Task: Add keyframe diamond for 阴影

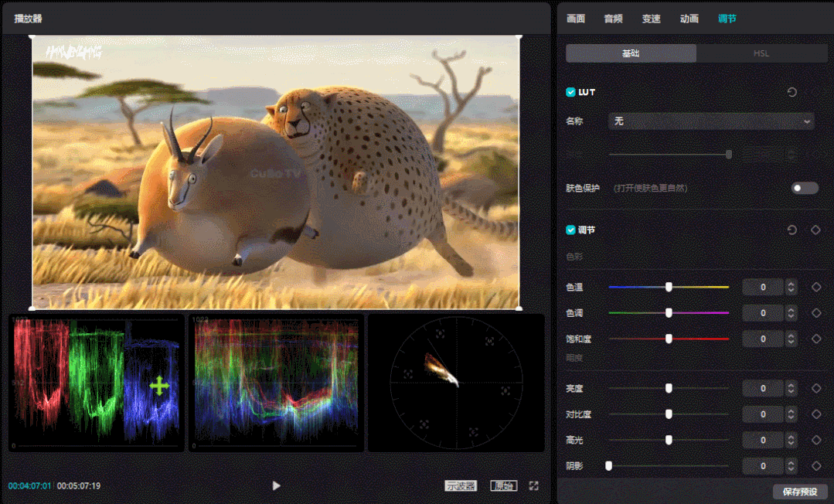Action: tap(816, 465)
